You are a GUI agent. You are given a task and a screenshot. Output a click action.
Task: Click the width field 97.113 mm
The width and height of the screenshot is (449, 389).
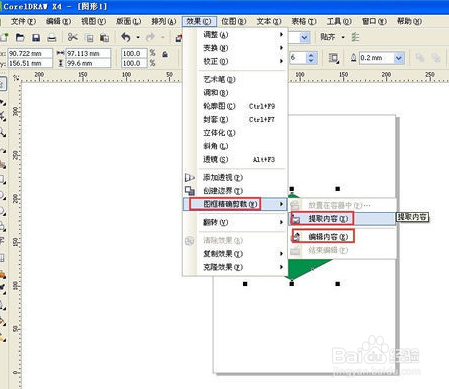[88, 53]
